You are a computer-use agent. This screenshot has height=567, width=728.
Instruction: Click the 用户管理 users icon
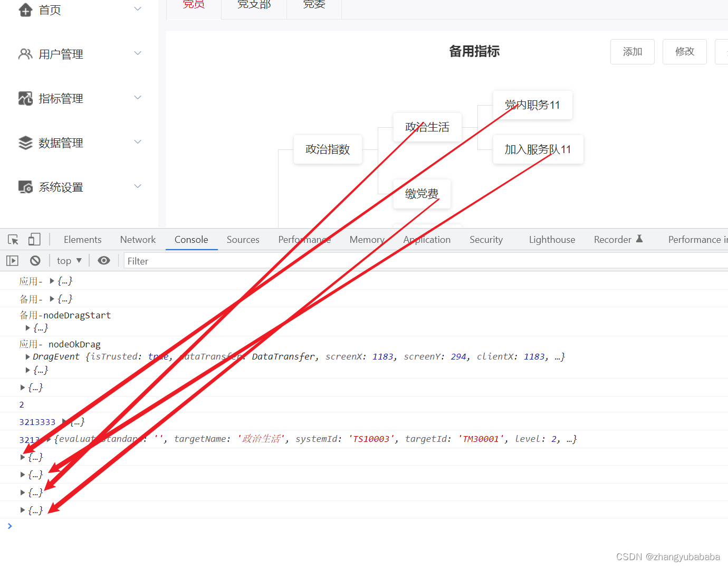(x=25, y=54)
